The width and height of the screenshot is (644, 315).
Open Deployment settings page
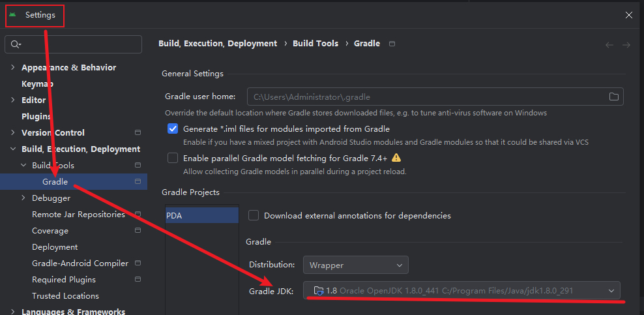pyautogui.click(x=55, y=247)
